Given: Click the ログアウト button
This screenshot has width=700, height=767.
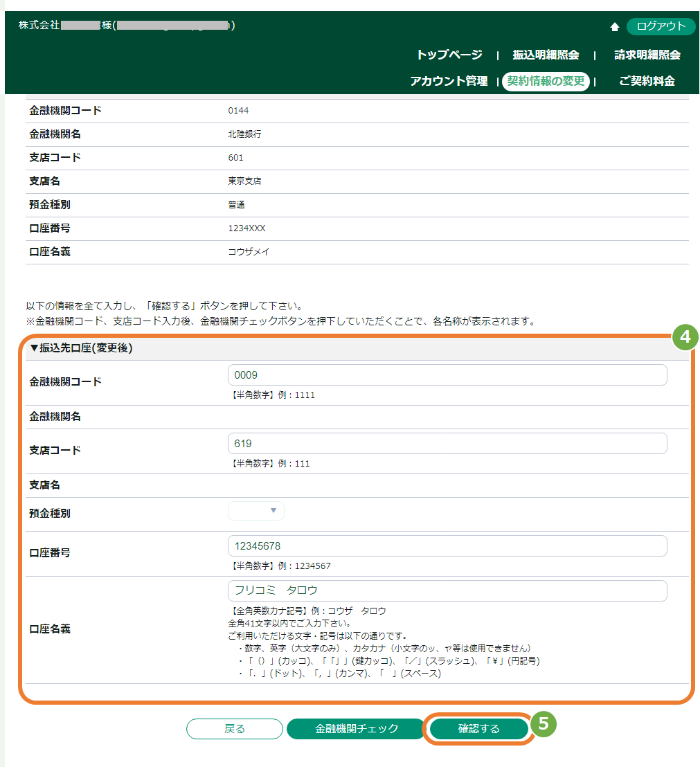Looking at the screenshot, I should [x=661, y=27].
